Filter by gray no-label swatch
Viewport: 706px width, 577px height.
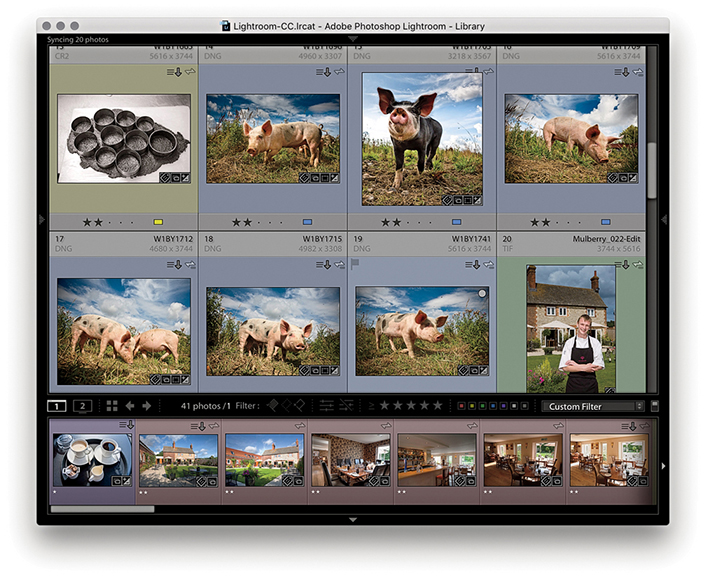click(x=524, y=406)
